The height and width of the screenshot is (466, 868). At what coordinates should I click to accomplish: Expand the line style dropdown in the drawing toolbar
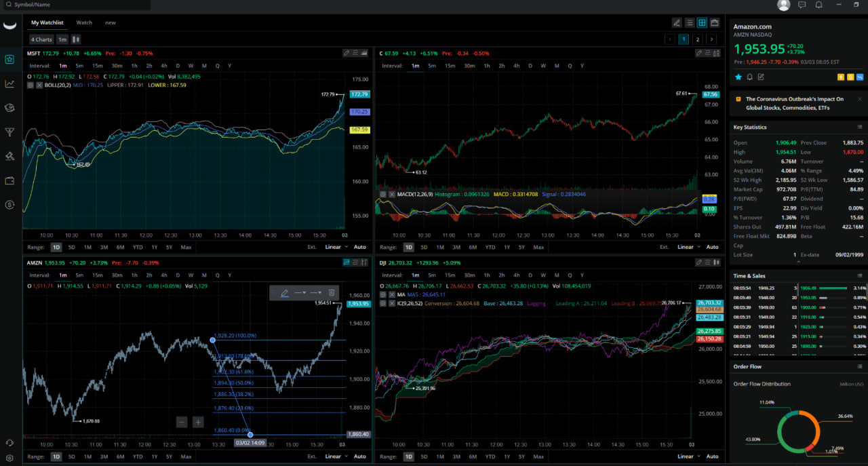300,292
